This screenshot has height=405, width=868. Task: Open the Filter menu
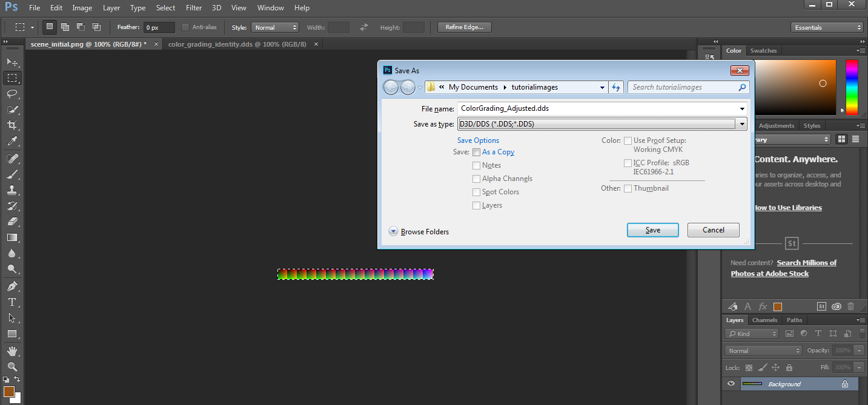[x=193, y=7]
